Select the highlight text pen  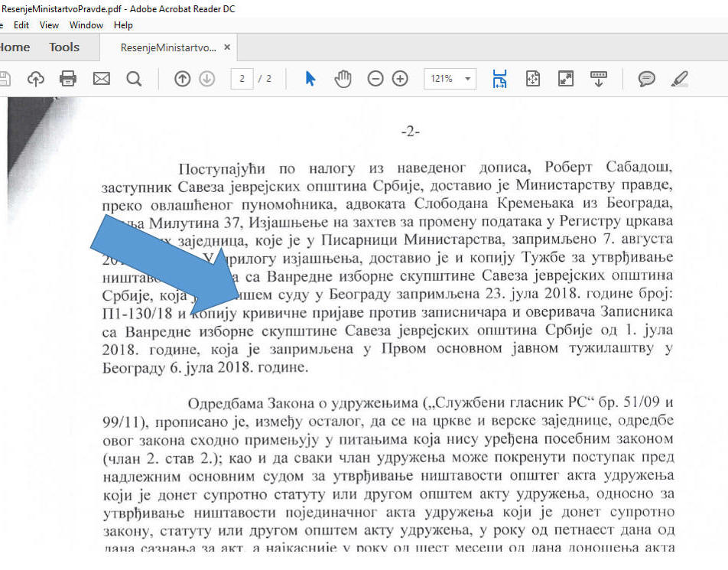[x=679, y=79]
